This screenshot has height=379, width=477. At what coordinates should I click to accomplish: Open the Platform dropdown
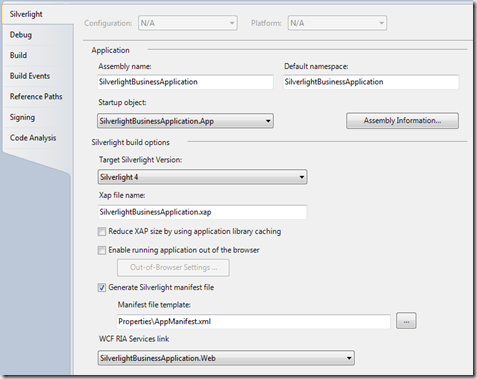[x=337, y=23]
